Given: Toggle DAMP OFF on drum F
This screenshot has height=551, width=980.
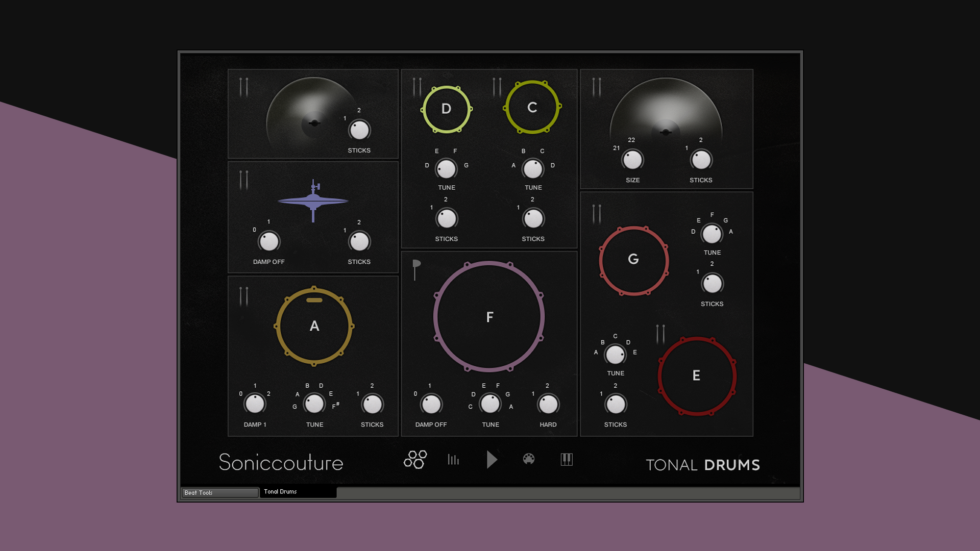Looking at the screenshot, I should pos(431,405).
